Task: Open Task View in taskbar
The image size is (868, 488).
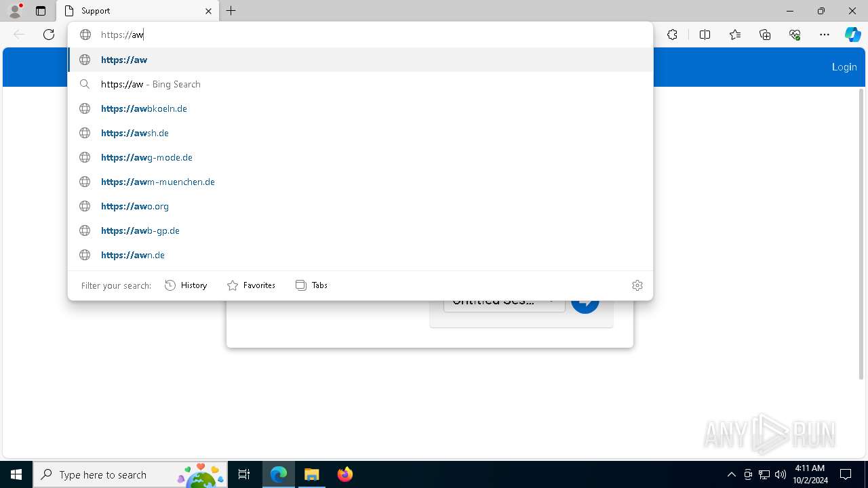Action: (244, 474)
